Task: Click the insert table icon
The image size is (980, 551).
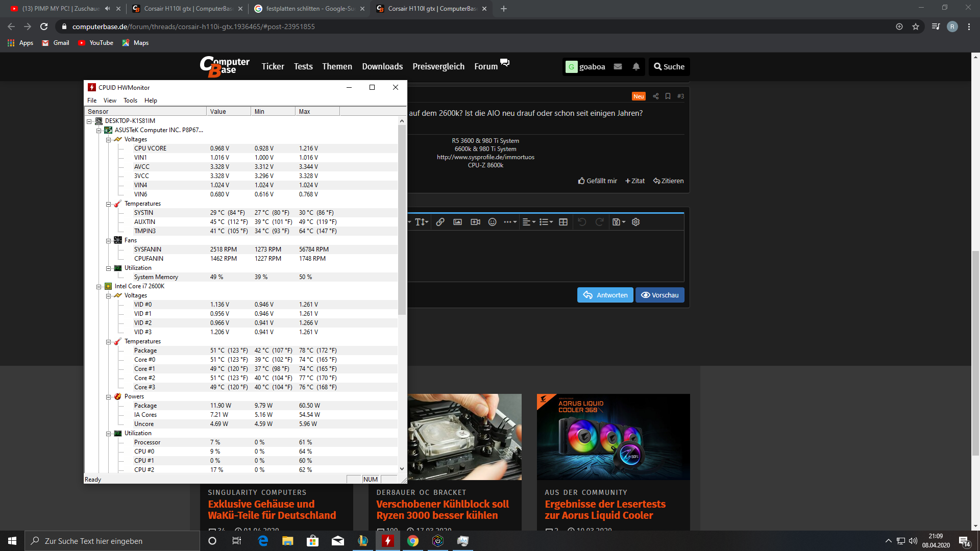Action: coord(563,222)
